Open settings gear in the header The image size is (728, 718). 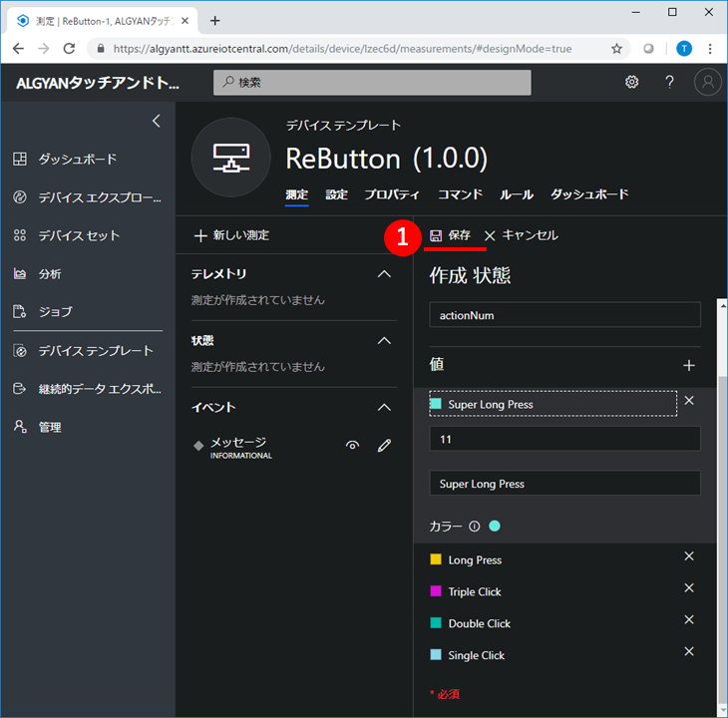point(631,82)
